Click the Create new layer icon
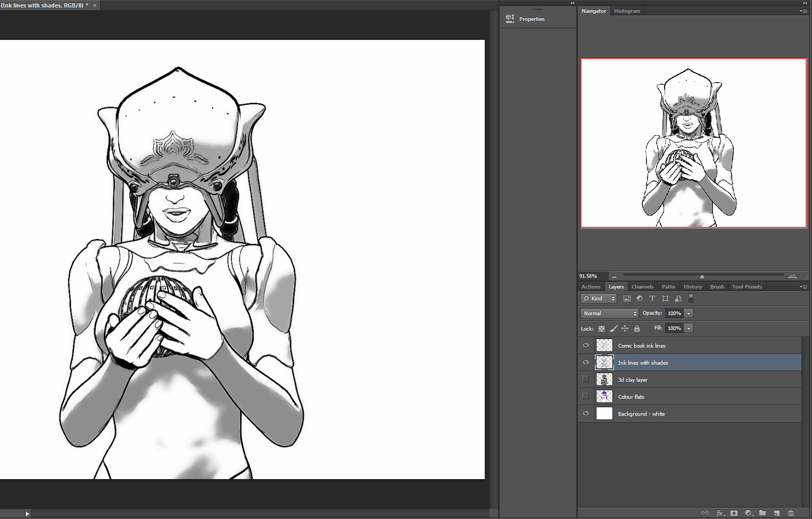The image size is (812, 519). coord(777,513)
